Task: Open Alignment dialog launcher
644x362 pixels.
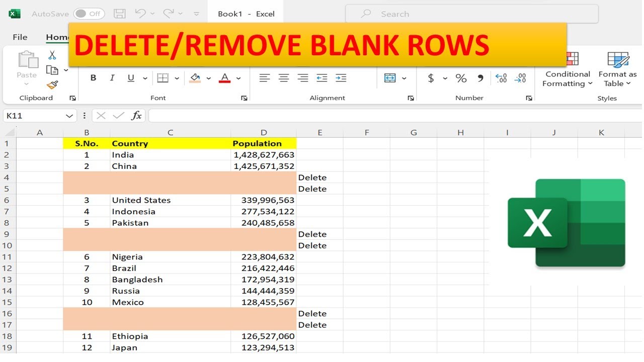Action: [x=411, y=98]
